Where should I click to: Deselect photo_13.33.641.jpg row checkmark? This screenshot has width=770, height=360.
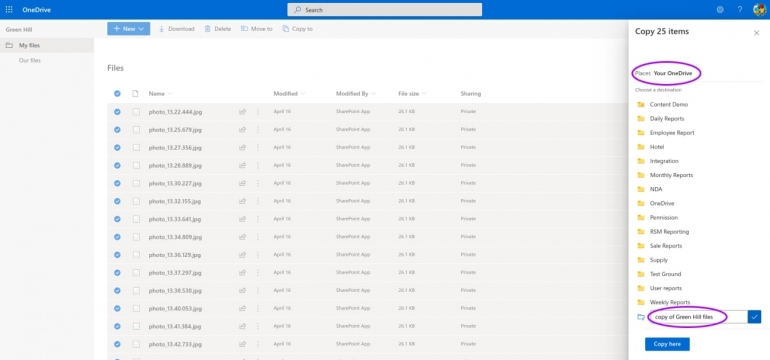117,219
